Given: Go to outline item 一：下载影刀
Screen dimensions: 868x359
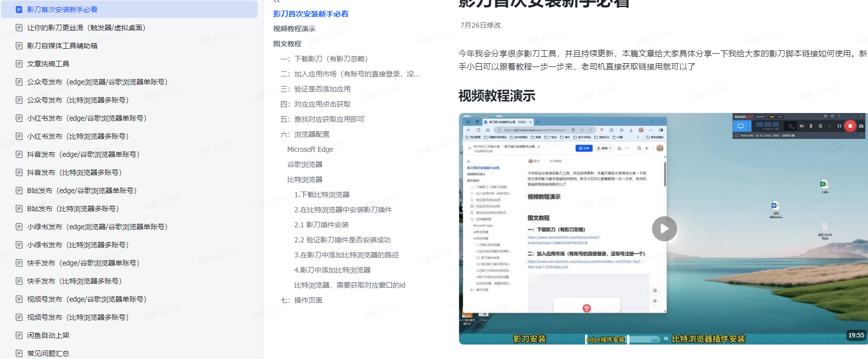Looking at the screenshot, I should point(324,59).
